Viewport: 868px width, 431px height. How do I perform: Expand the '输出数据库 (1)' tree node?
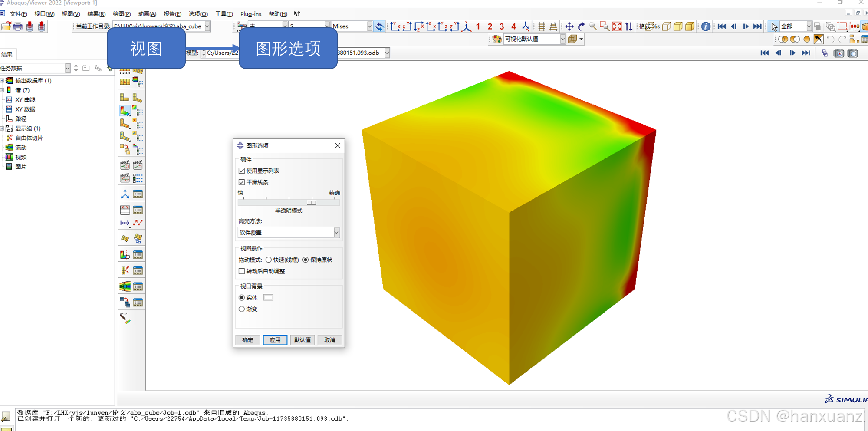coord(2,81)
